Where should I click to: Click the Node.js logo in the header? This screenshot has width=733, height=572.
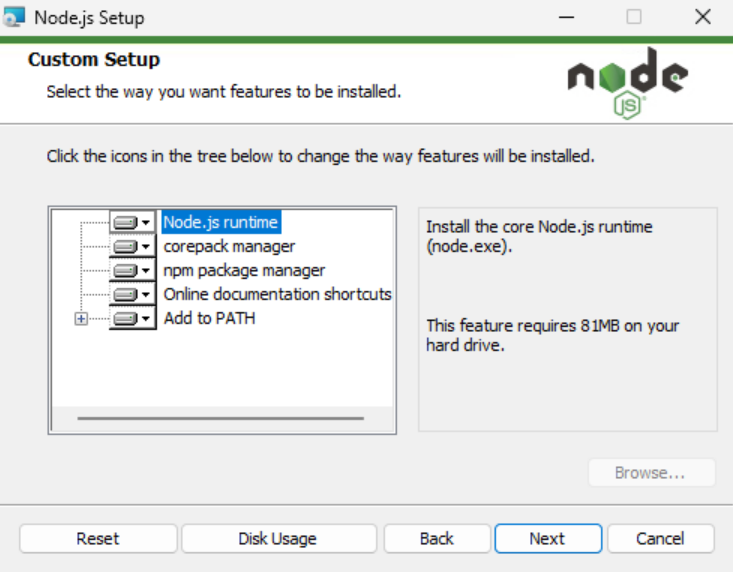[627, 82]
